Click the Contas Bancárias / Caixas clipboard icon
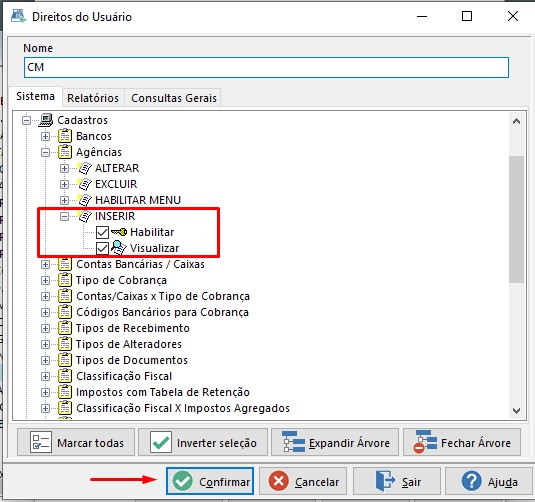The height and width of the screenshot is (502, 535). (65, 264)
